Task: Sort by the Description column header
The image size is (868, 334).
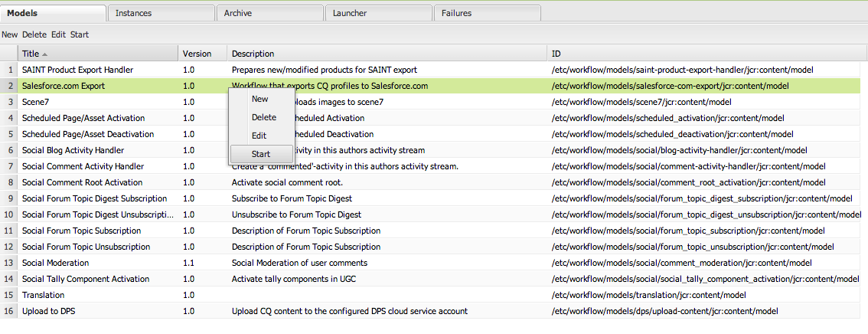Action: (x=253, y=54)
